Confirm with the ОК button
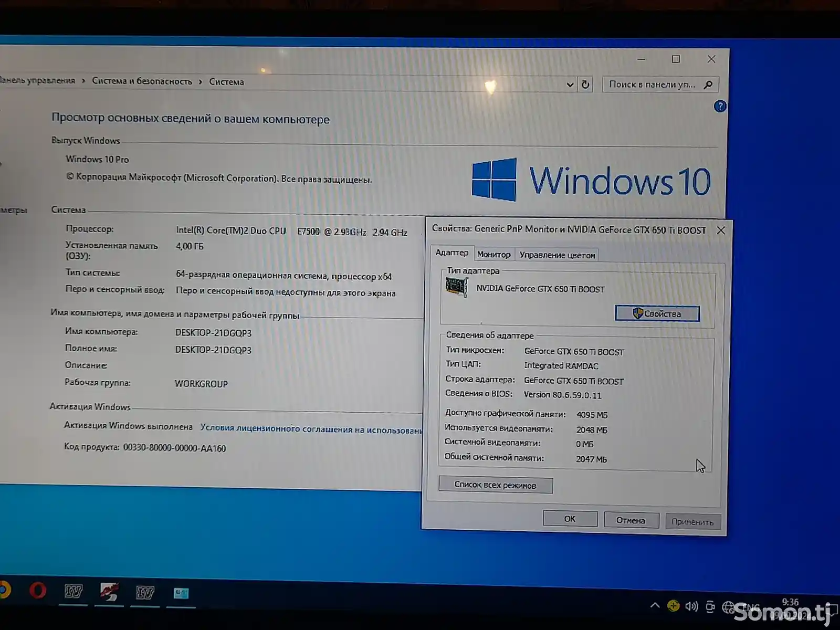 click(570, 519)
